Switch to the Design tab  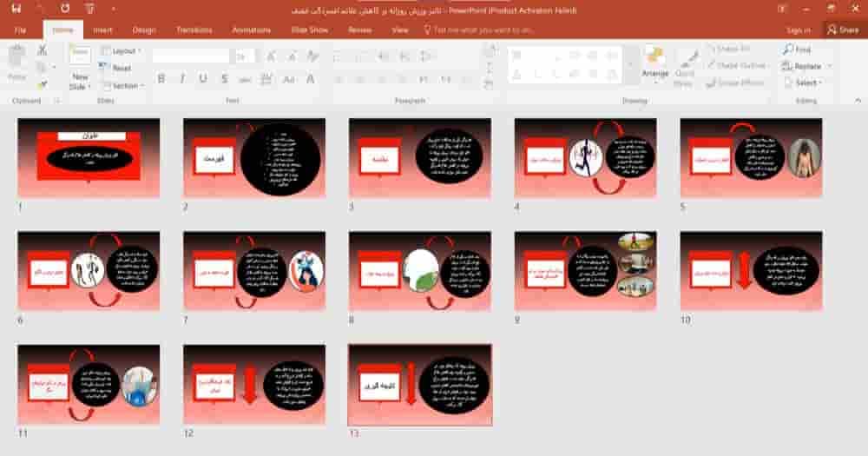[x=144, y=30]
